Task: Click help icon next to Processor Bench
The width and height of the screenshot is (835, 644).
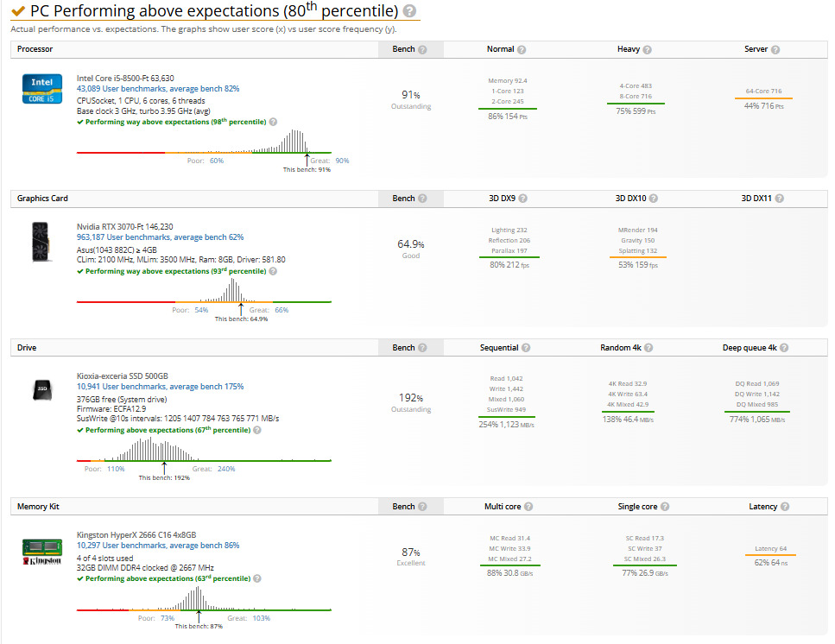Action: 423,50
